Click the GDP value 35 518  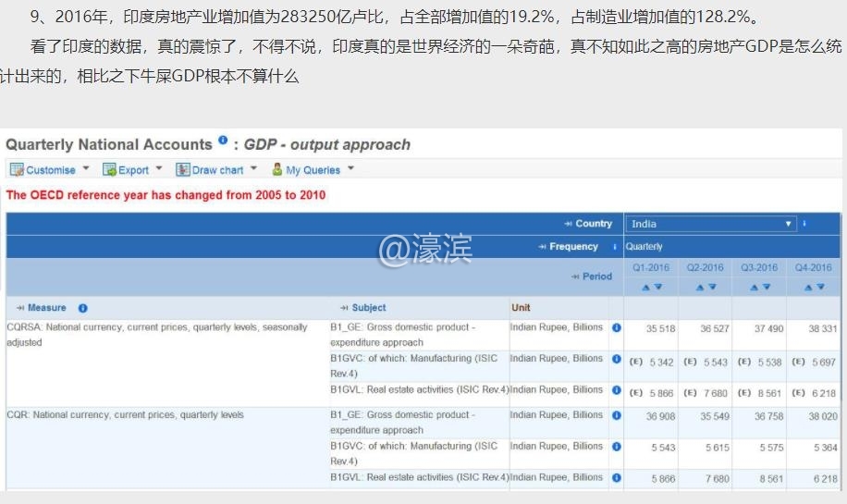660,328
